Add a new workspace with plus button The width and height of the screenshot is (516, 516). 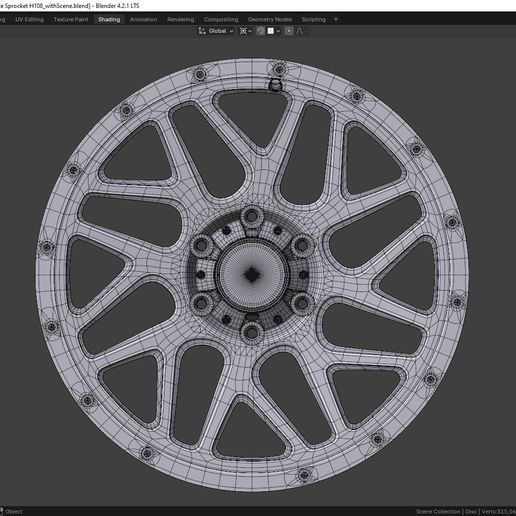tap(336, 19)
